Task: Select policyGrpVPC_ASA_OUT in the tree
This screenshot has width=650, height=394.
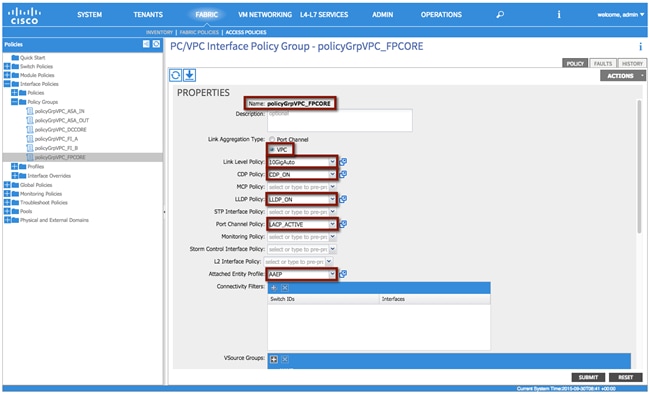Action: pyautogui.click(x=62, y=120)
